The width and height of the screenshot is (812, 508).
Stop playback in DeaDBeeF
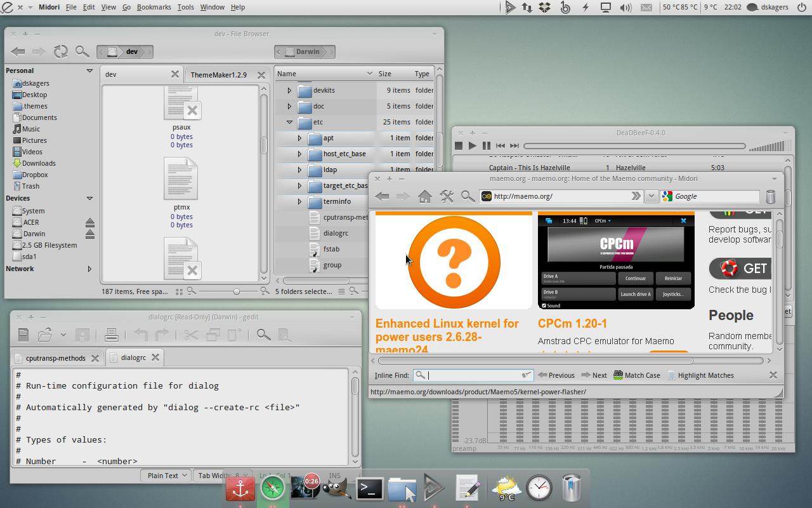pyautogui.click(x=459, y=145)
